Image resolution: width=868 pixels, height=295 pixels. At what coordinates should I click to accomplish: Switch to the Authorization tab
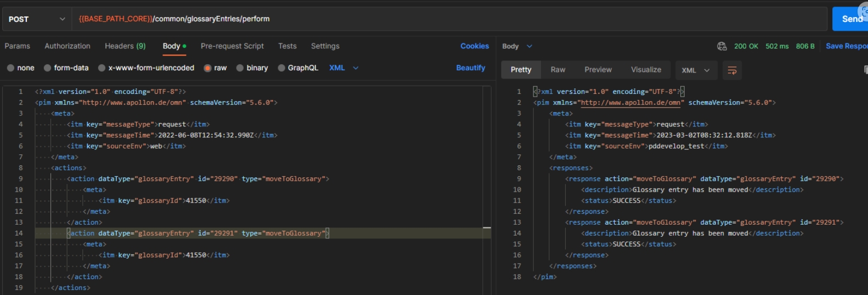(x=67, y=46)
